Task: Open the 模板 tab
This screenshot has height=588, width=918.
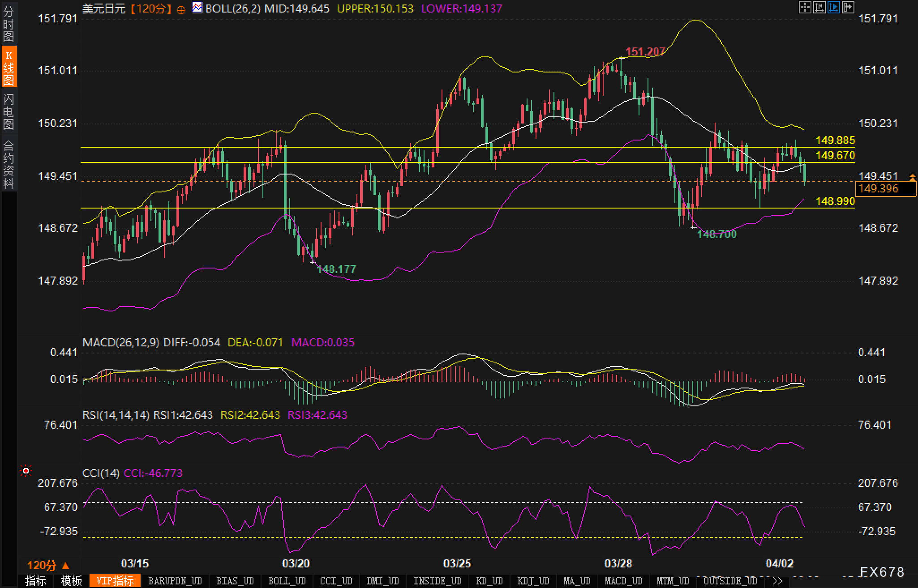Action: [72, 581]
